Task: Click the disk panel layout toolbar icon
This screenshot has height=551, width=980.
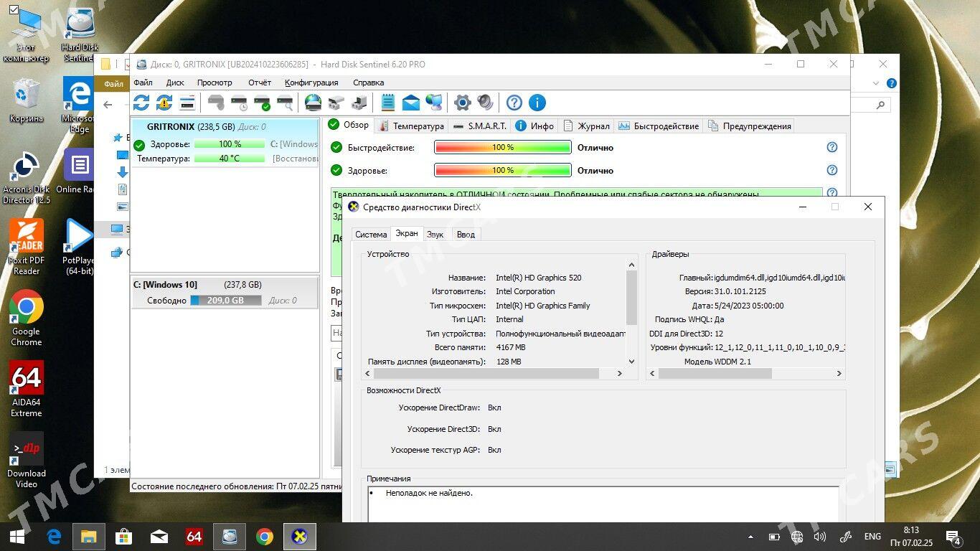Action: point(187,103)
